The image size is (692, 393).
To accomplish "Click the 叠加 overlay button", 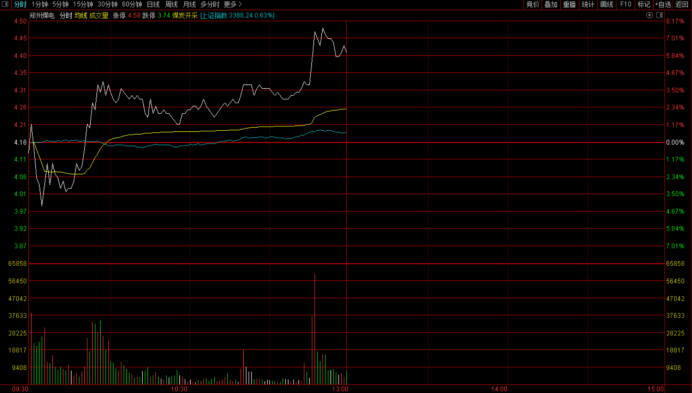I will tap(551, 4).
